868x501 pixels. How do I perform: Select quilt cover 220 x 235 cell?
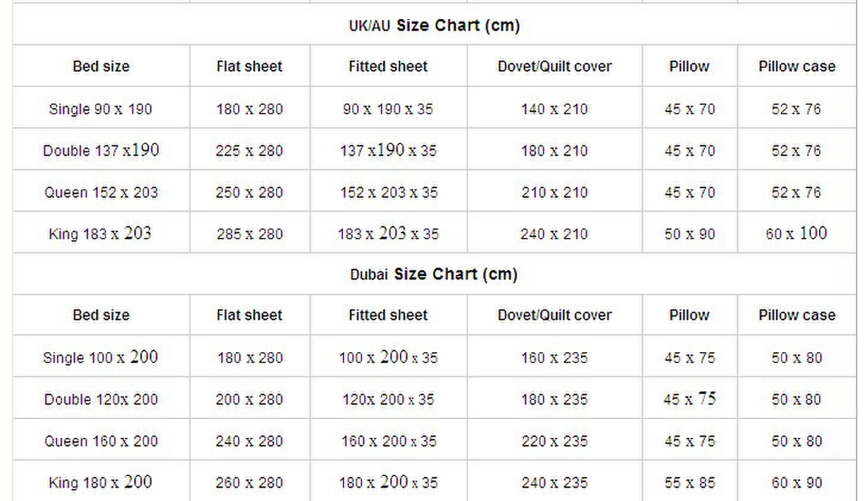pos(554,441)
